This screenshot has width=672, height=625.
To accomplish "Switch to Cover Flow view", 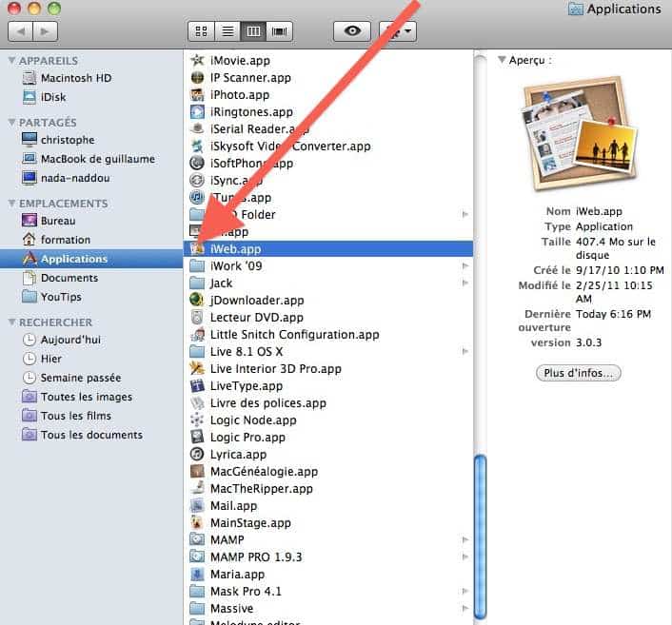I will [280, 31].
